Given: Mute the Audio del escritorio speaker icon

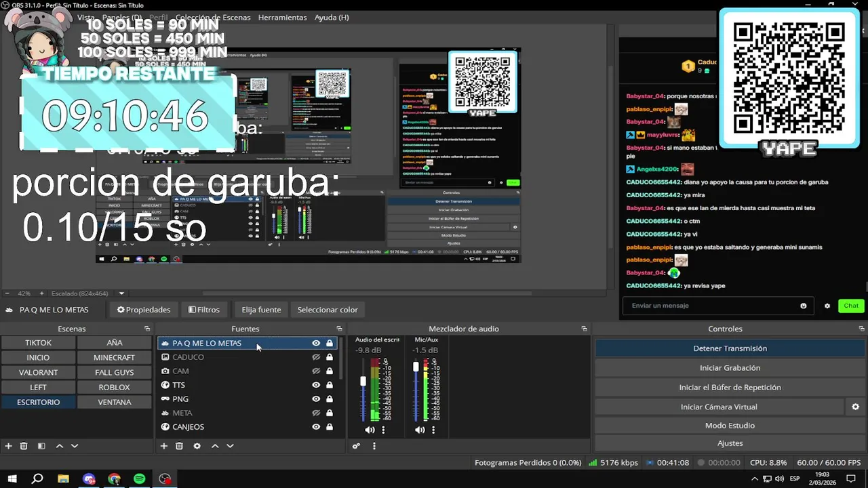Looking at the screenshot, I should pos(370,430).
